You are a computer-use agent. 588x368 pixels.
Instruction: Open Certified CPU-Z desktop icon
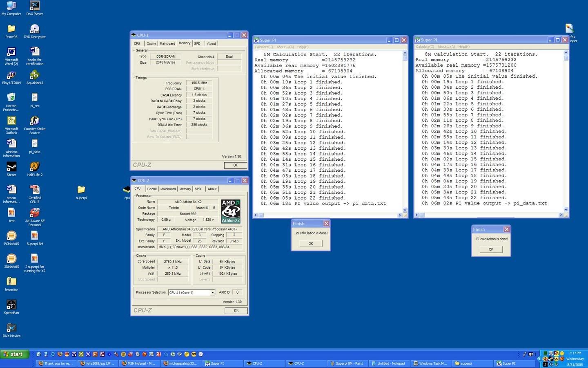tap(35, 194)
